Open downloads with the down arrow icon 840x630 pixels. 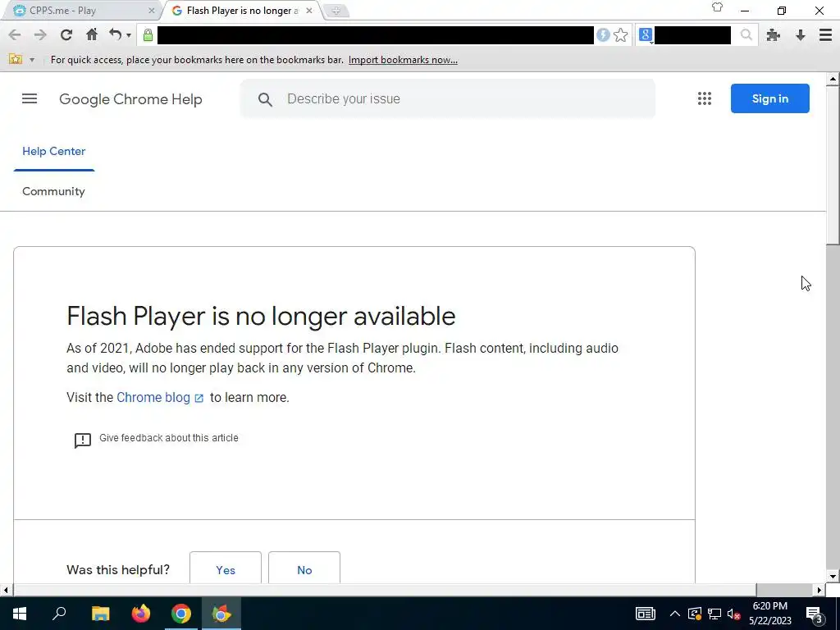coord(801,35)
